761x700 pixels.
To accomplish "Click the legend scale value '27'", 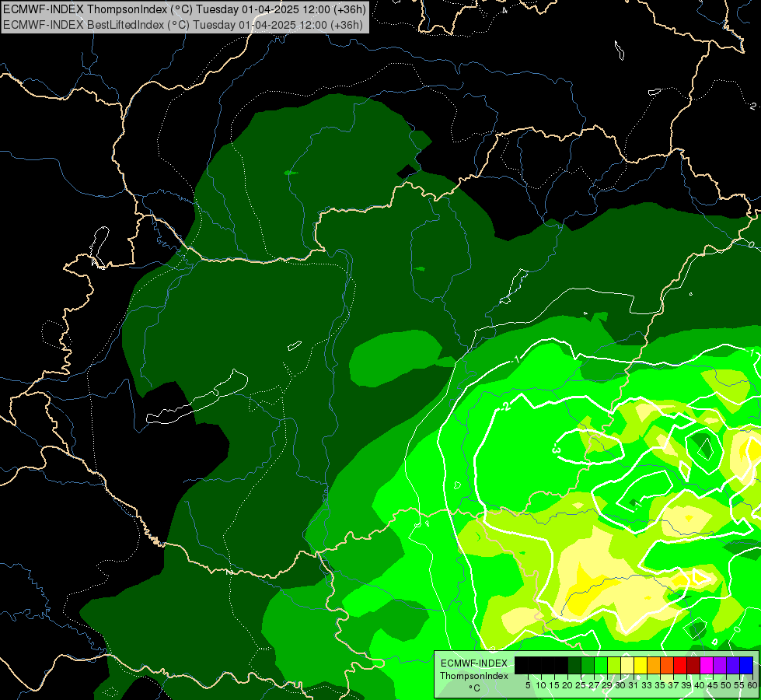I will pos(594,685).
